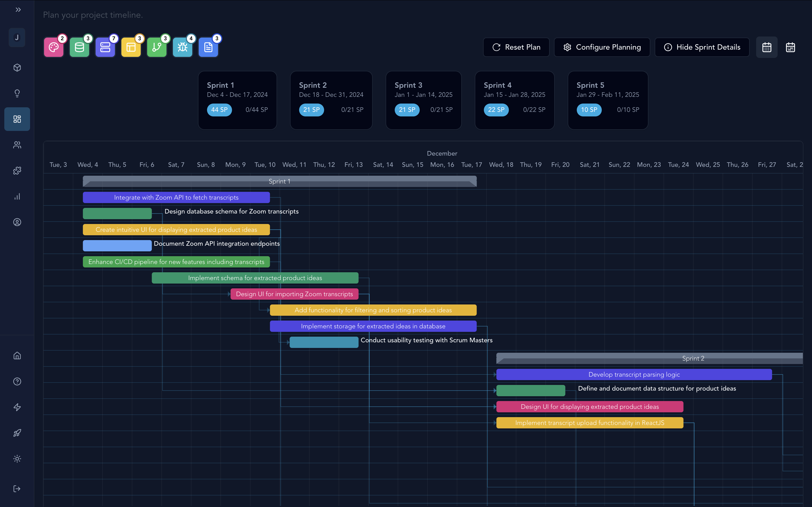Switch to the week calendar view icon
The height and width of the screenshot is (507, 812).
pyautogui.click(x=790, y=47)
